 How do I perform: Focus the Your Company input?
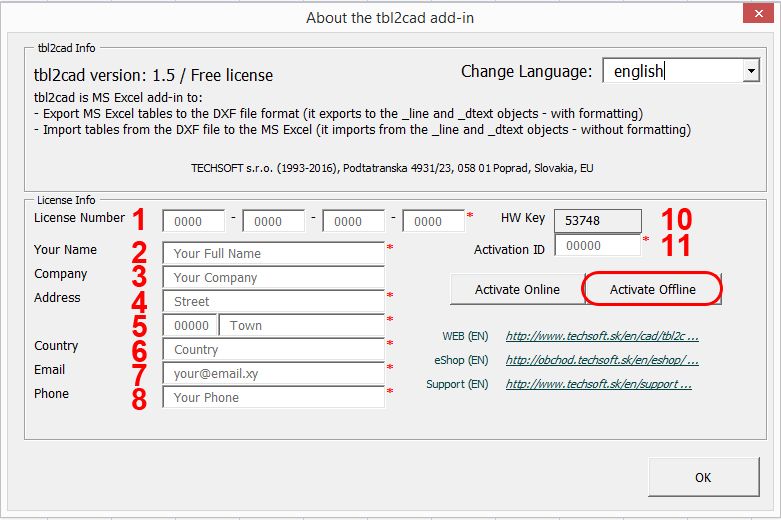point(273,278)
